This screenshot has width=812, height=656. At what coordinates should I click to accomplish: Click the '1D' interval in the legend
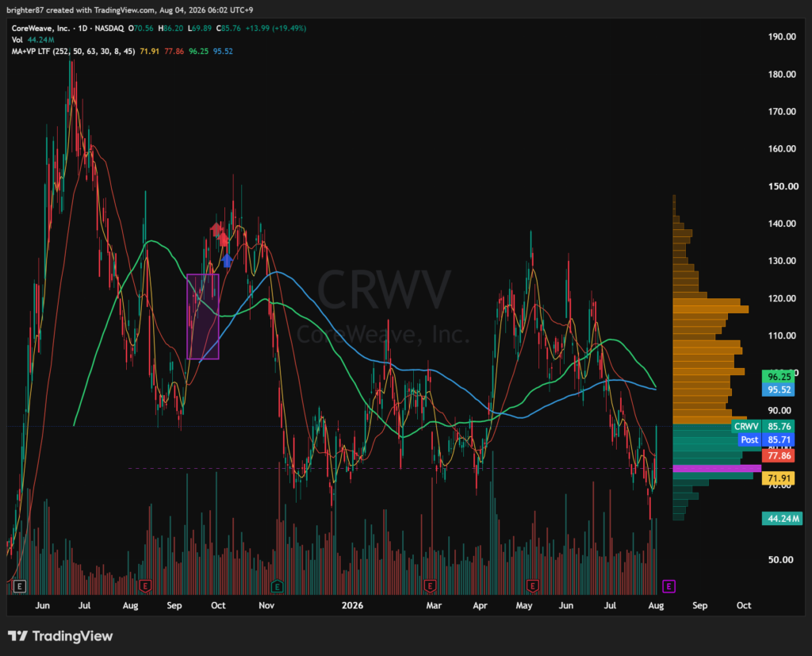[x=82, y=29]
